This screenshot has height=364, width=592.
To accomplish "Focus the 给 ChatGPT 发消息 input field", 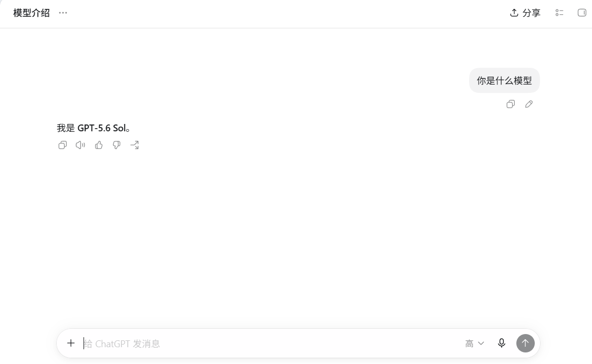I will pyautogui.click(x=270, y=344).
